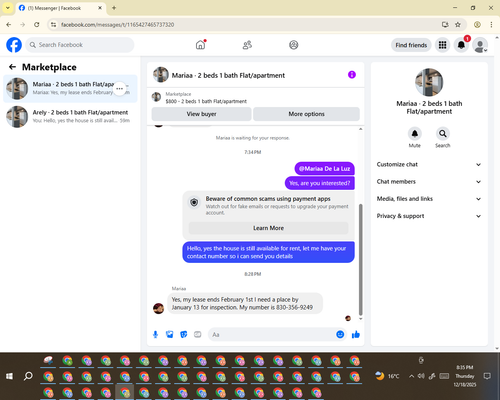The width and height of the screenshot is (500, 400).
Task: Open the Home feed icon
Action: [200, 45]
